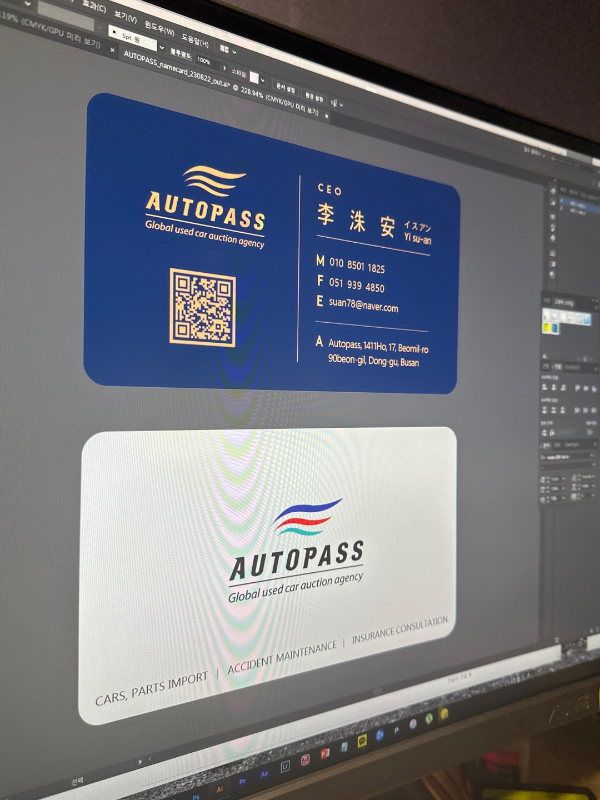Click the 문서 설정 button

pyautogui.click(x=285, y=88)
